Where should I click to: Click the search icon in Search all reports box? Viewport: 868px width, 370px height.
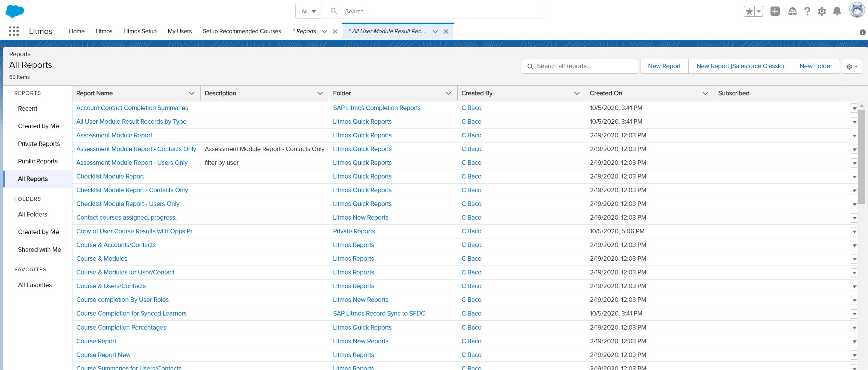(x=531, y=66)
